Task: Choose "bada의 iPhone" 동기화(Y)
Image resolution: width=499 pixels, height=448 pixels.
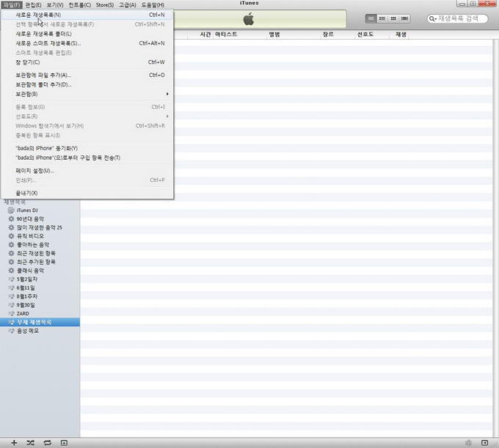Action: point(87,148)
